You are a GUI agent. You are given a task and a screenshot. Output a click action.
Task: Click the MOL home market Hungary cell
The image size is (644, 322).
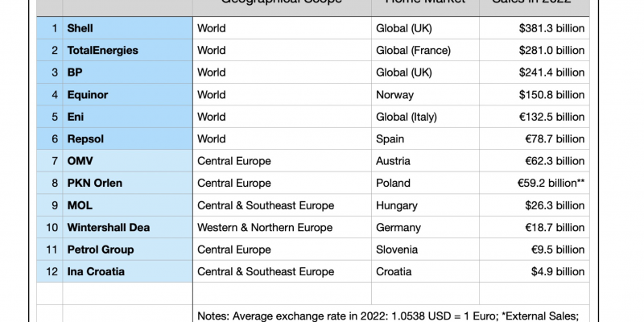pyautogui.click(x=425, y=205)
